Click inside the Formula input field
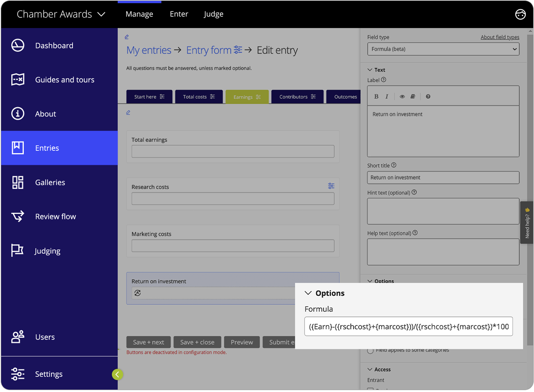The width and height of the screenshot is (534, 392). point(409,326)
